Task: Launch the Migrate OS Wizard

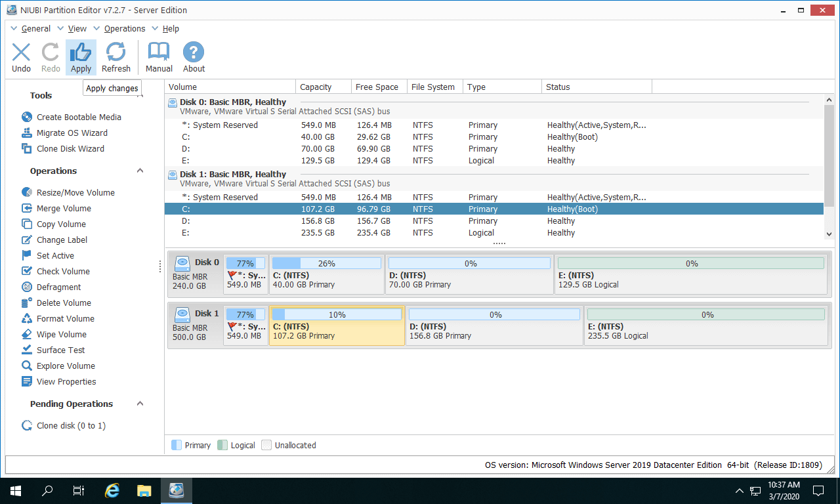Action: pyautogui.click(x=72, y=133)
